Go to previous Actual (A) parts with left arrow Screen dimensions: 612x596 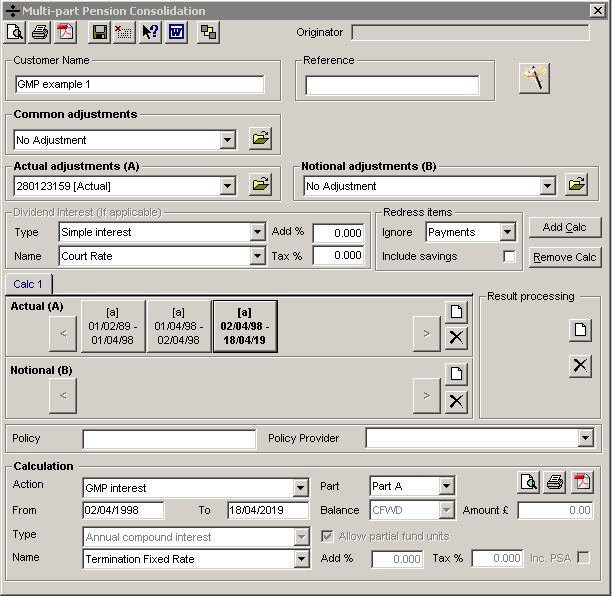63,334
